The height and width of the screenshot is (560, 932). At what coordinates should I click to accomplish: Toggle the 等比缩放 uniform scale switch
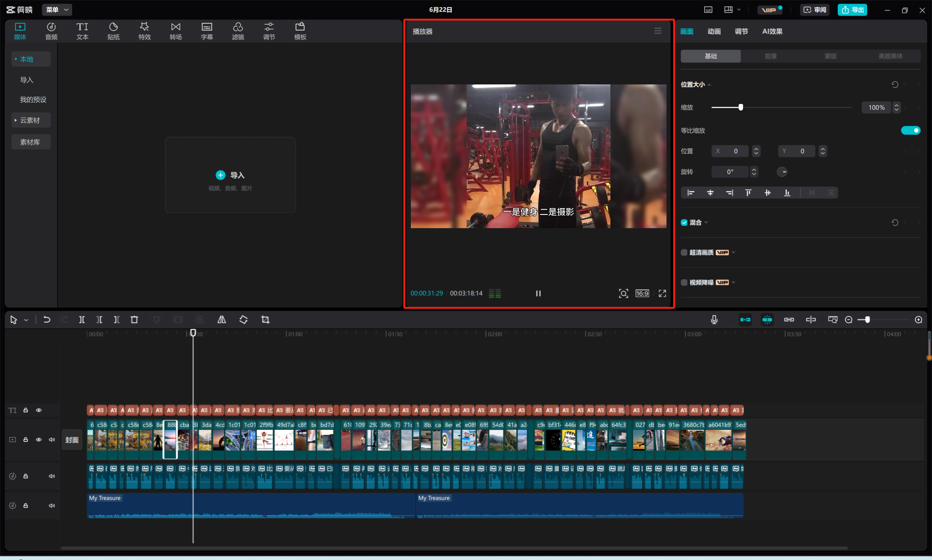pos(911,131)
